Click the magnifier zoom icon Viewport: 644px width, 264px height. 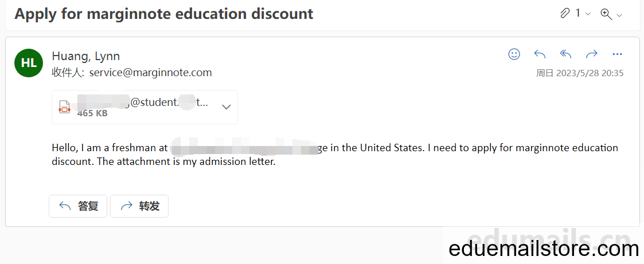(x=606, y=14)
